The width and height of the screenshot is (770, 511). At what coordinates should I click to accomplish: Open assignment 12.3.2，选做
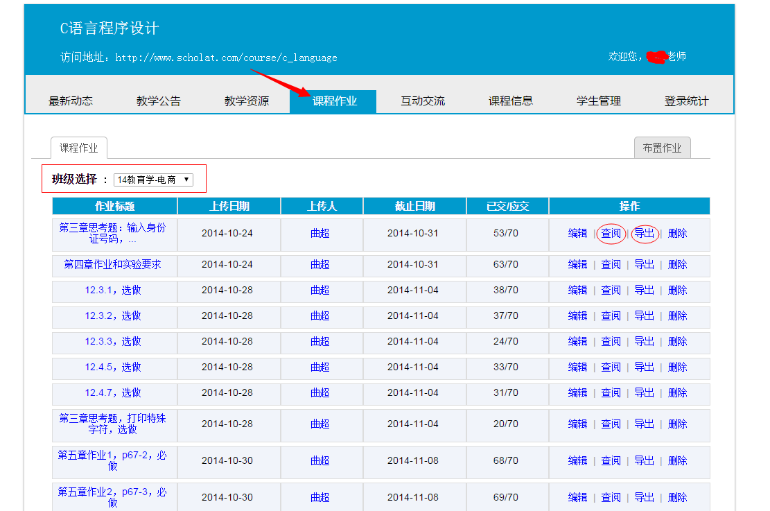pos(113,316)
